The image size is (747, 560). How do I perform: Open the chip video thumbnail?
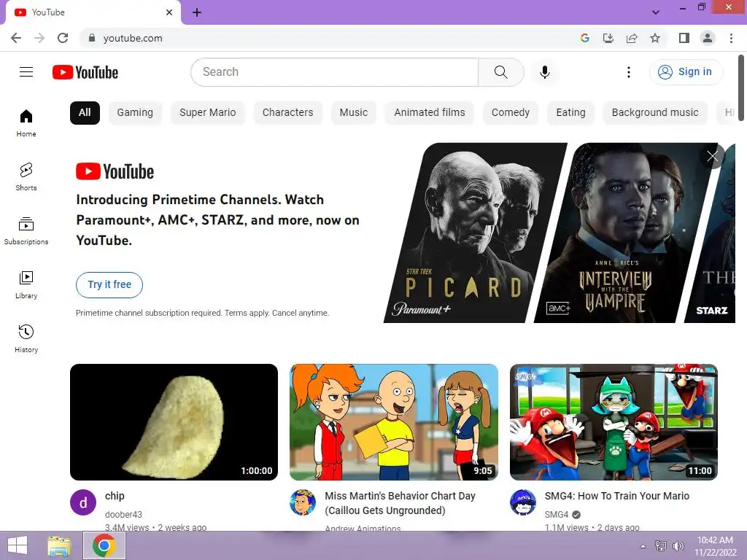point(174,422)
